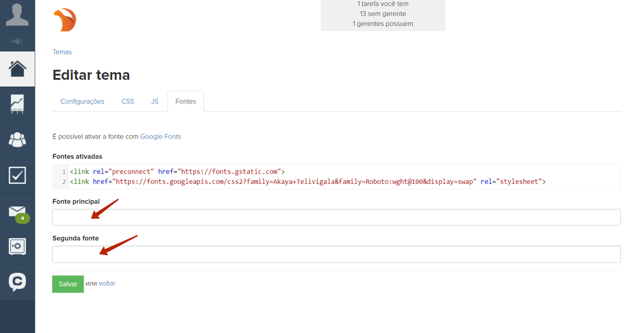Viewport: 644px width, 333px height.
Task: Click the safe vault sidebar icon
Action: pyautogui.click(x=17, y=247)
